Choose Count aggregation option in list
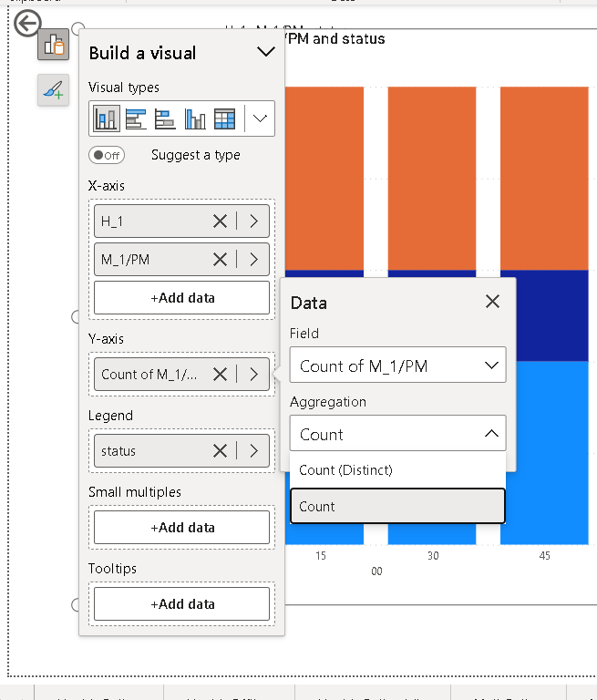This screenshot has height=700, width=597. tap(398, 506)
